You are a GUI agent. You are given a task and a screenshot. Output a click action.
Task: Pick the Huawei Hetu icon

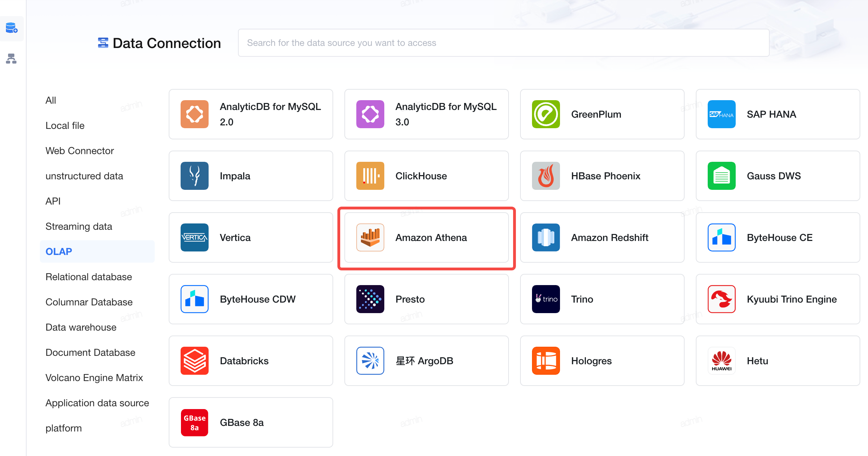[721, 361]
